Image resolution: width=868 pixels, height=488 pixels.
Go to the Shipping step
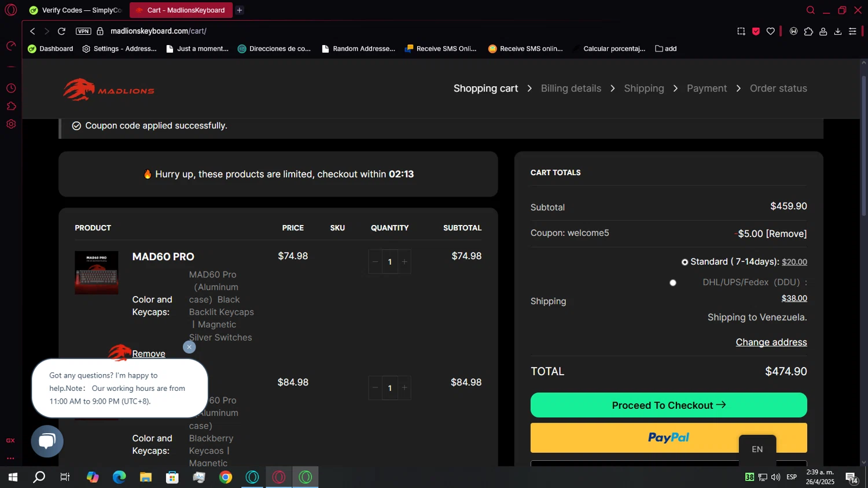[x=643, y=88]
